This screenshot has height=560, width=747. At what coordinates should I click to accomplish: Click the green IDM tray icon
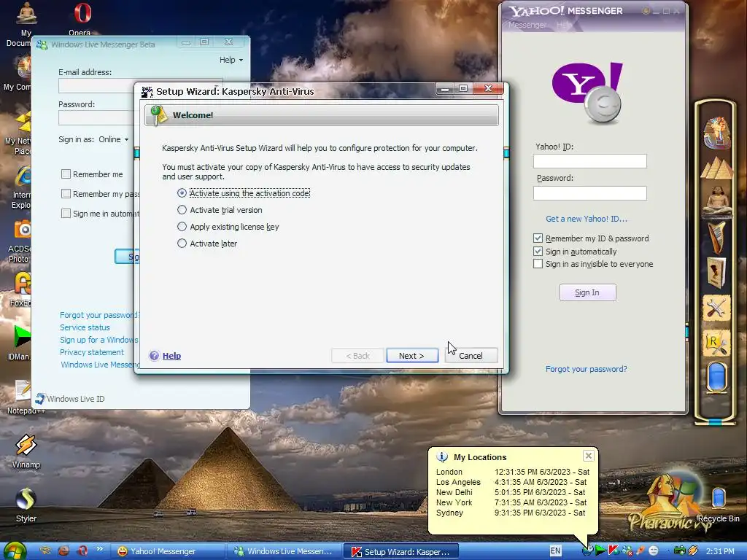pos(601,551)
